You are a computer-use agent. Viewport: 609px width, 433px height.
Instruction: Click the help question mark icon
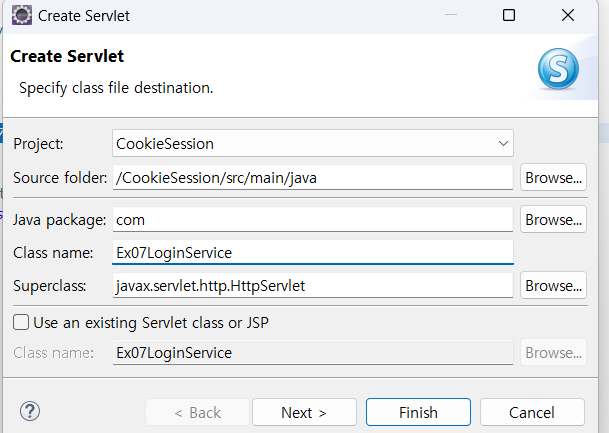tap(30, 412)
